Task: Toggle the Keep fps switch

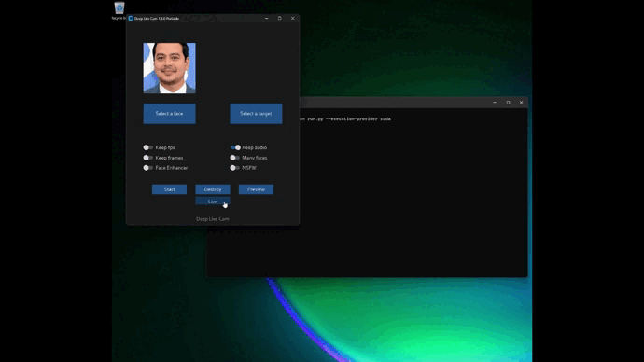Action: tap(147, 147)
